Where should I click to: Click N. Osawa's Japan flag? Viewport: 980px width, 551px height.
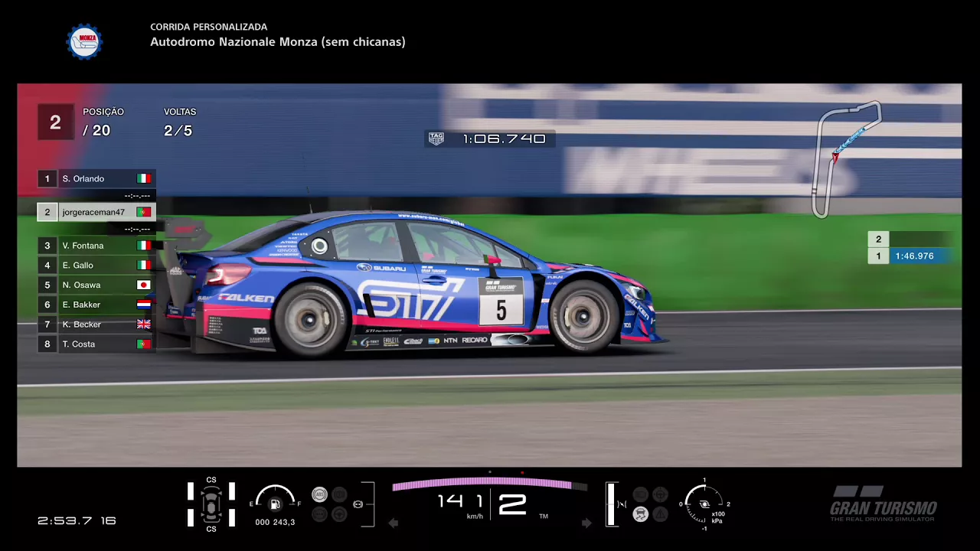[x=144, y=285]
